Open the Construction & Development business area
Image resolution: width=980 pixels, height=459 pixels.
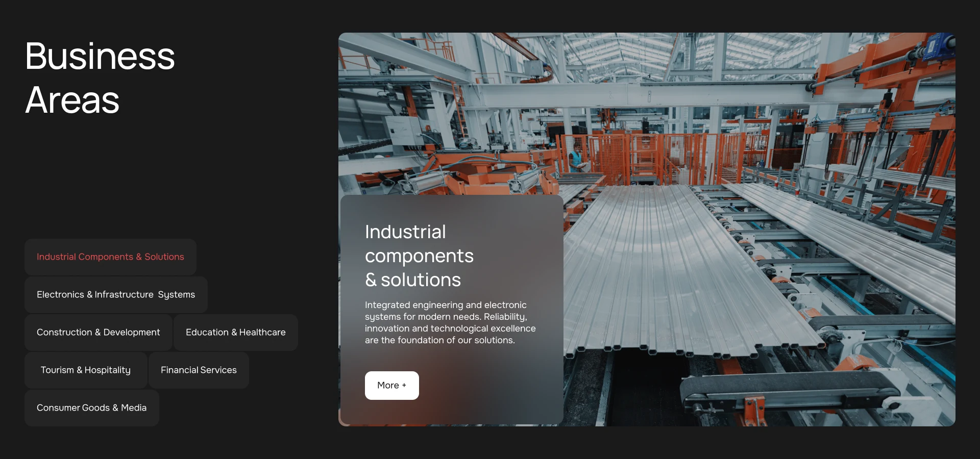pos(98,332)
